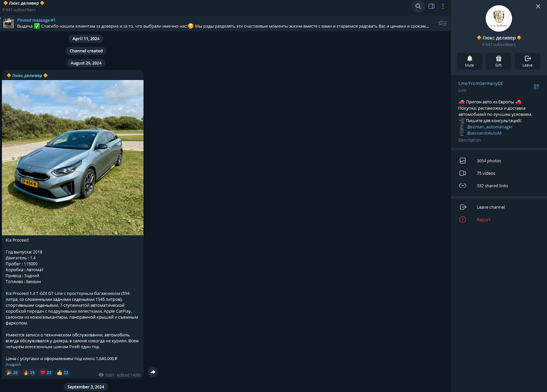
Task: Toggle the right info sidebar panel
Action: [x=431, y=6]
